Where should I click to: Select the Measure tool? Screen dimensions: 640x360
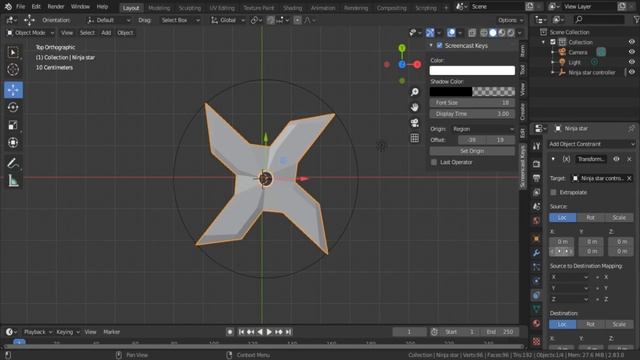coord(13,180)
